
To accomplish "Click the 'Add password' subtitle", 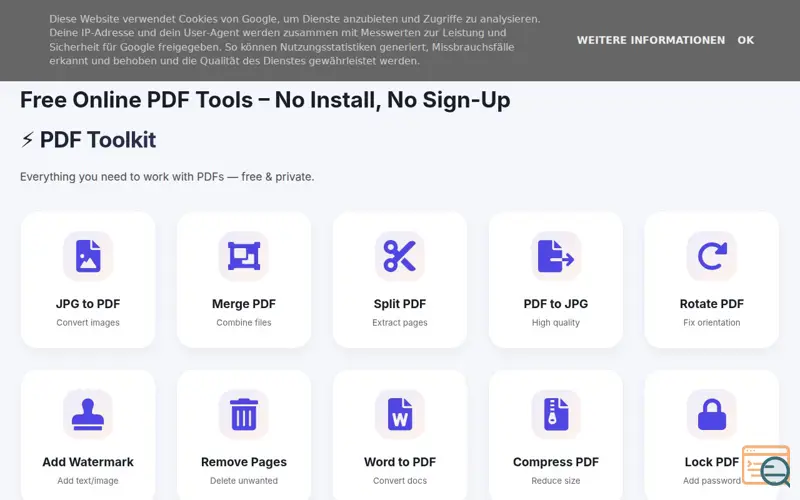I will [x=712, y=481].
